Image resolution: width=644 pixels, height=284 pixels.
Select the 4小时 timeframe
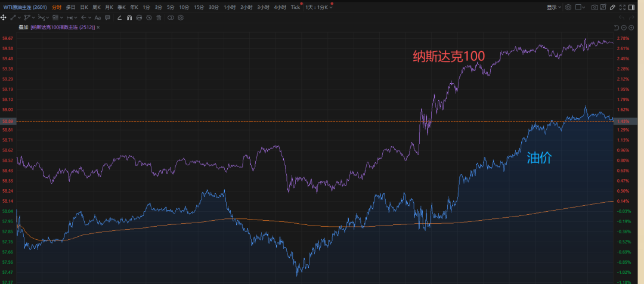coord(280,7)
